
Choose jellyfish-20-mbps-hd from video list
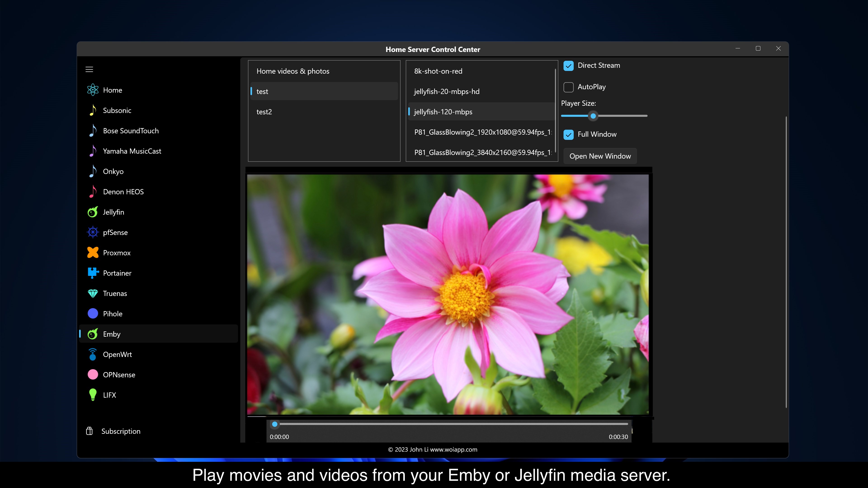446,91
